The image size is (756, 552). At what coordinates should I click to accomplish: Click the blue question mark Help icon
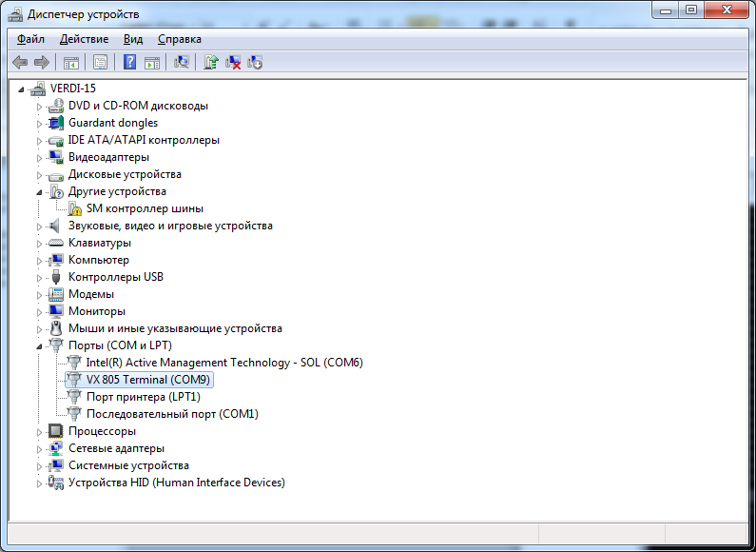[x=129, y=63]
